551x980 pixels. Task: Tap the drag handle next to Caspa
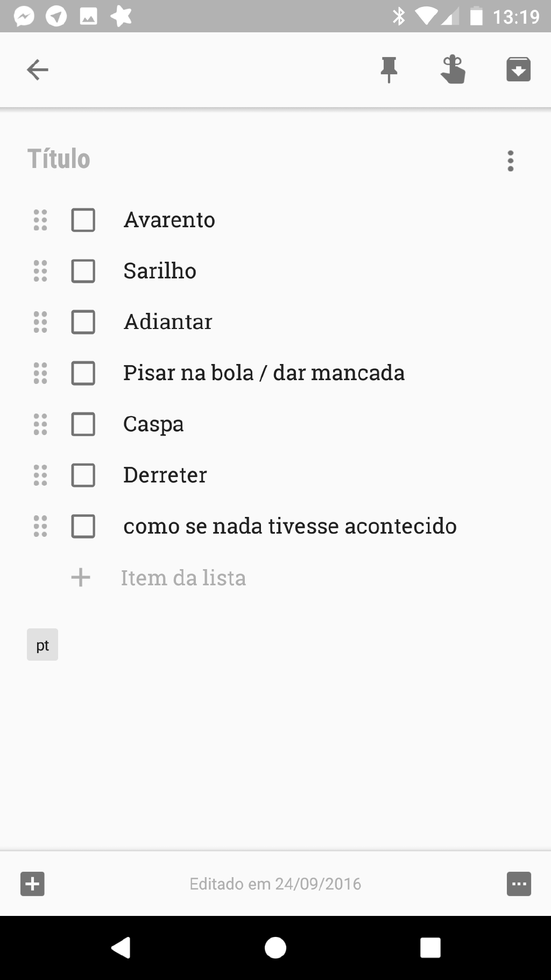coord(40,424)
